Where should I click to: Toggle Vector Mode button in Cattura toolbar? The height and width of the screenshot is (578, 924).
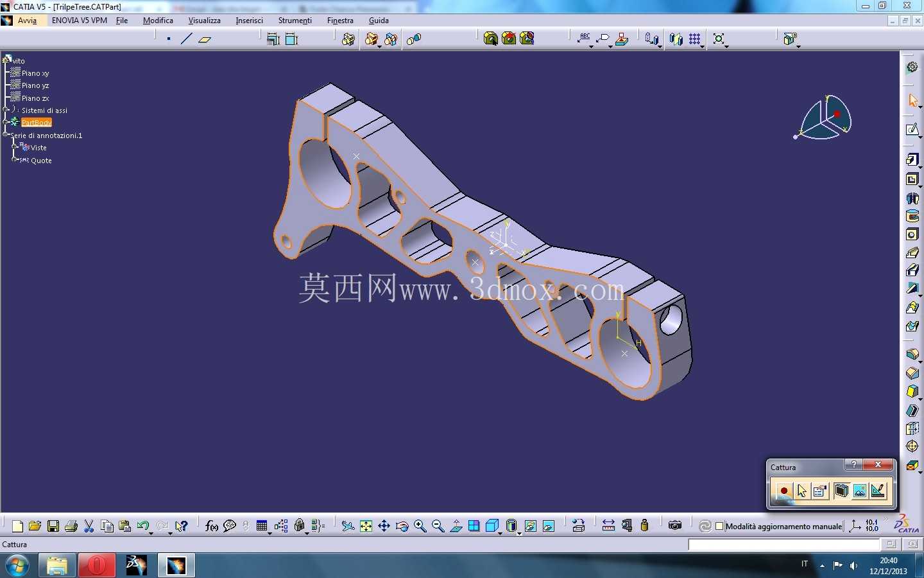(x=878, y=491)
